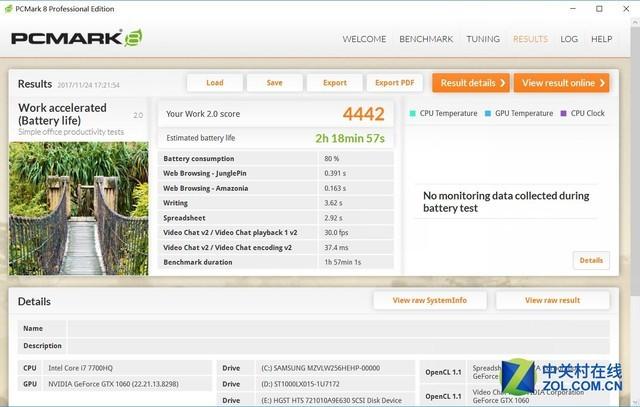Click View raw SystemInfo button
The width and height of the screenshot is (640, 407).
point(429,300)
